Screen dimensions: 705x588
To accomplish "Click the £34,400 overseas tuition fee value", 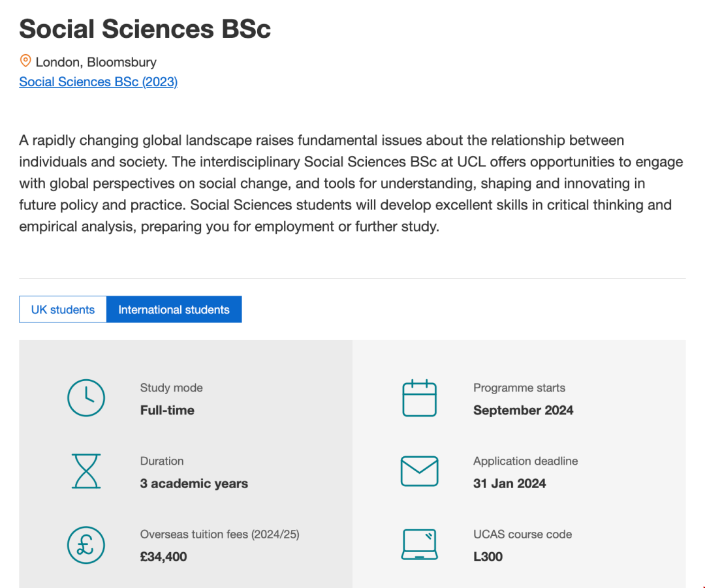I will click(163, 557).
